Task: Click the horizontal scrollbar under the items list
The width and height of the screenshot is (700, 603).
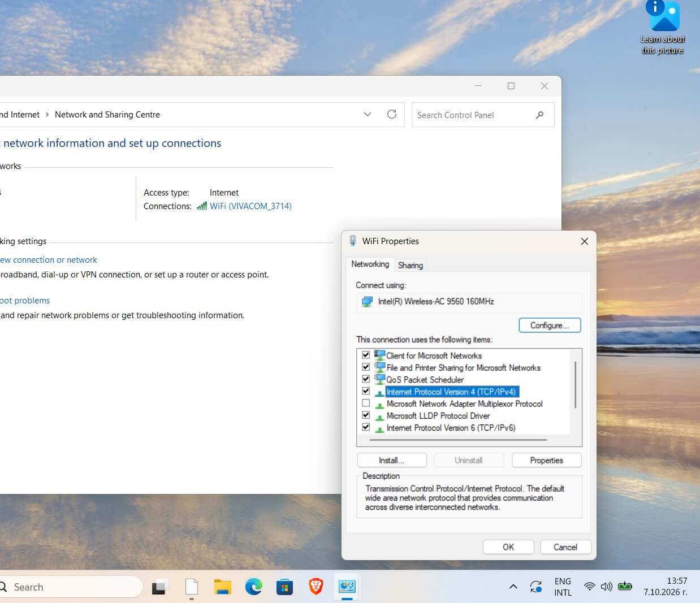Action: 458,439
